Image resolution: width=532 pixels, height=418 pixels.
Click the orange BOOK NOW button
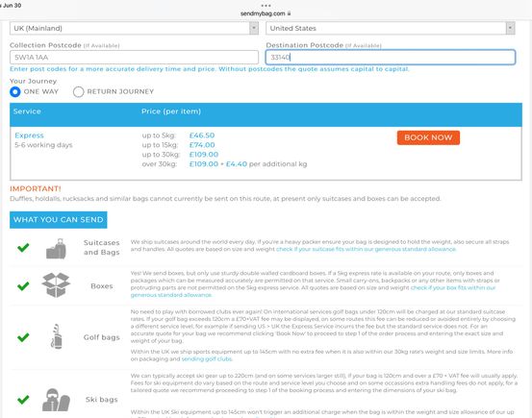click(428, 137)
